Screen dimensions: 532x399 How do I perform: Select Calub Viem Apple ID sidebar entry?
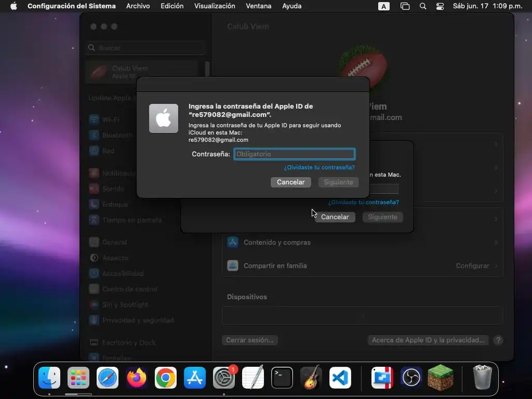[141, 72]
